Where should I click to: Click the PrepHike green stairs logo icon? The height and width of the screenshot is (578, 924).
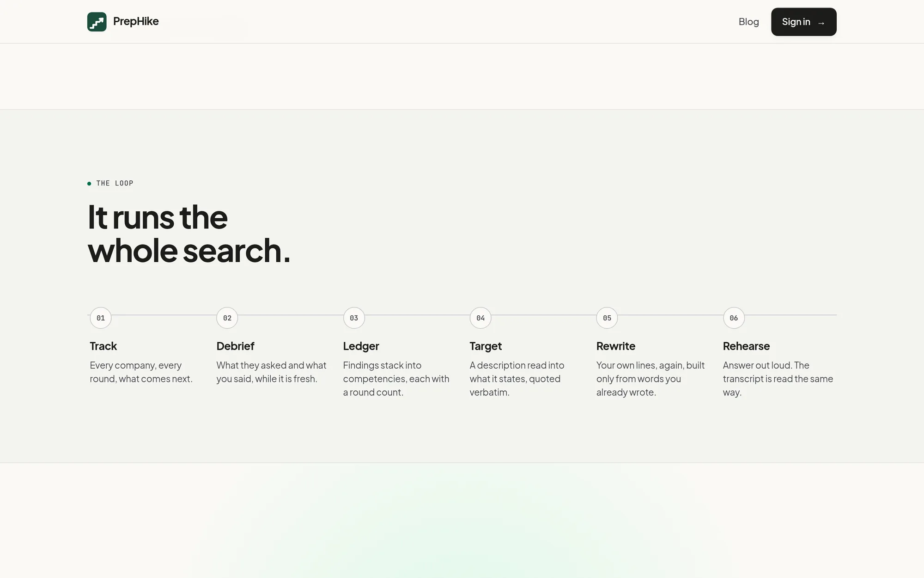tap(97, 22)
